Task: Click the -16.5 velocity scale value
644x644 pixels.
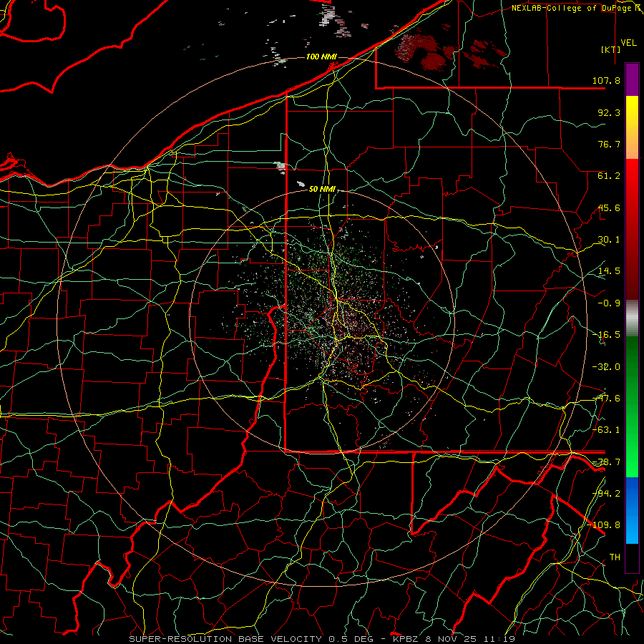Action: pos(606,335)
